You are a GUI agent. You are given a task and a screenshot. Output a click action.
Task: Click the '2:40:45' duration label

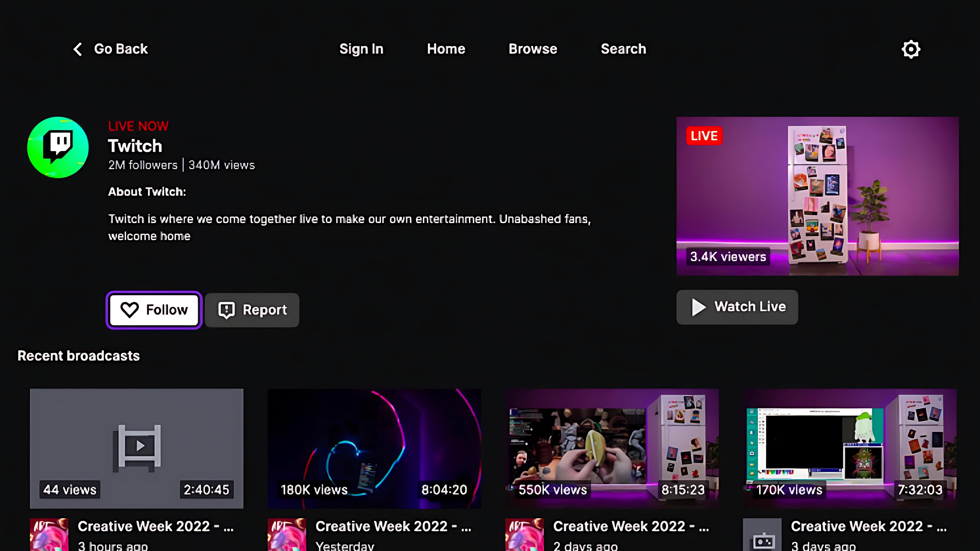click(207, 490)
